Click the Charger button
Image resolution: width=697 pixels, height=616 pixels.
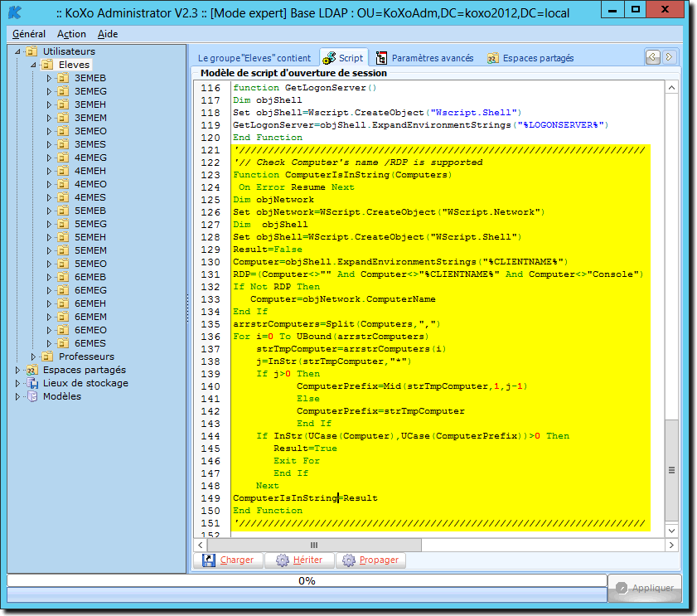coord(229,560)
